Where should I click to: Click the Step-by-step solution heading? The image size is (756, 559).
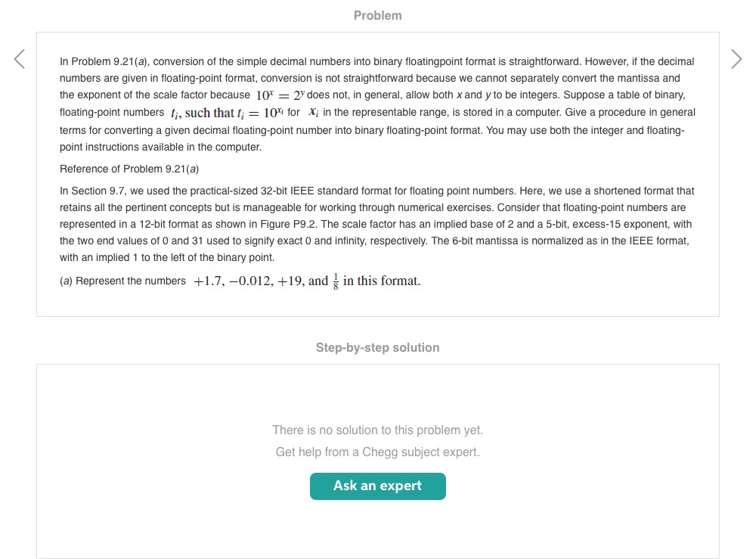(x=377, y=348)
